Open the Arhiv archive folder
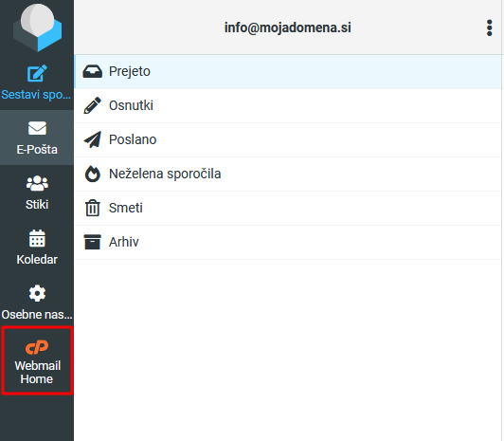The width and height of the screenshot is (504, 441). click(288, 242)
